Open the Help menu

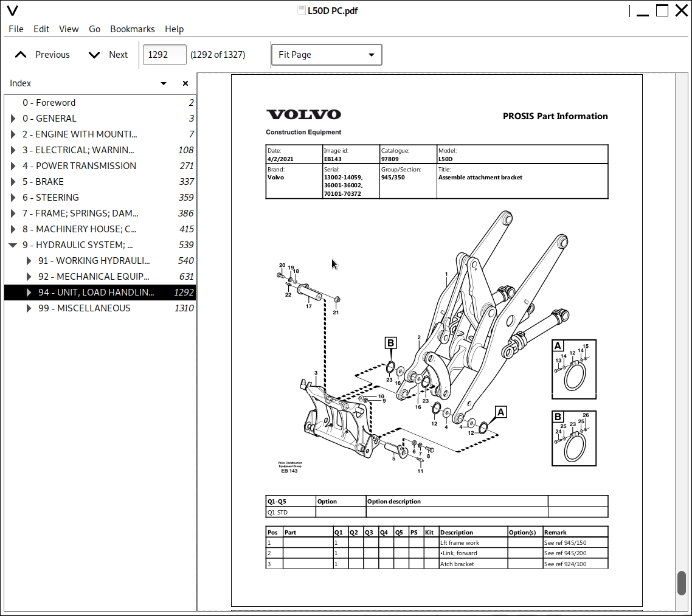point(175,29)
